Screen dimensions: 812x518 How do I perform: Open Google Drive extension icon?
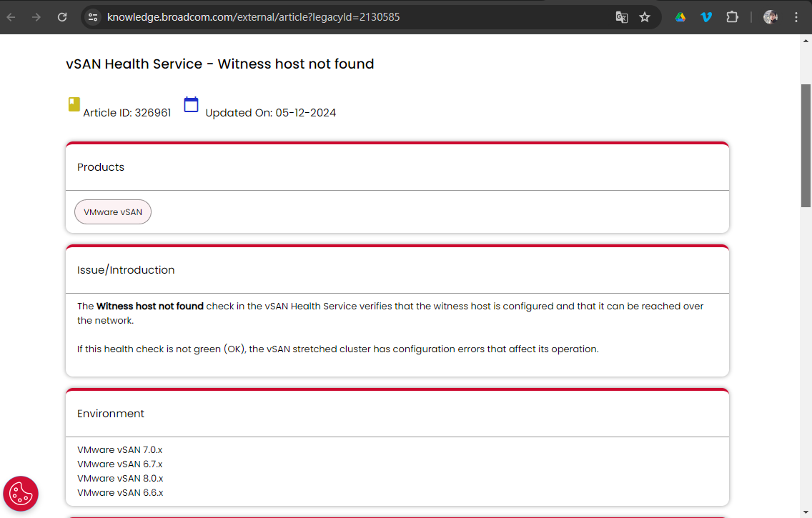(x=680, y=17)
